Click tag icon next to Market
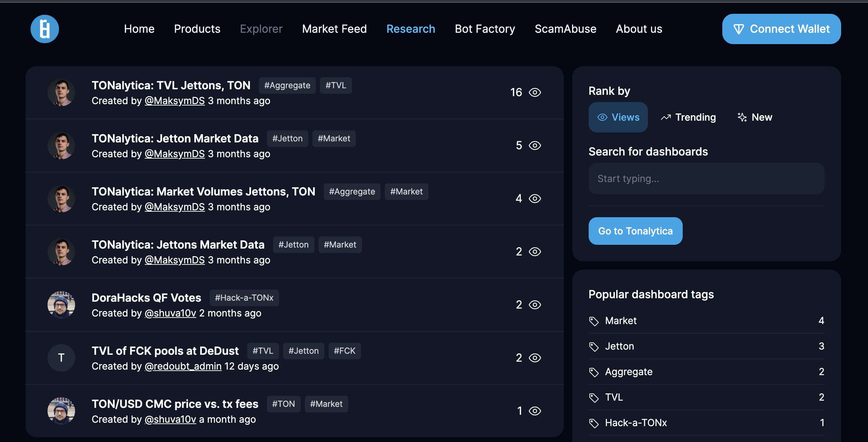This screenshot has width=868, height=442. coord(594,321)
